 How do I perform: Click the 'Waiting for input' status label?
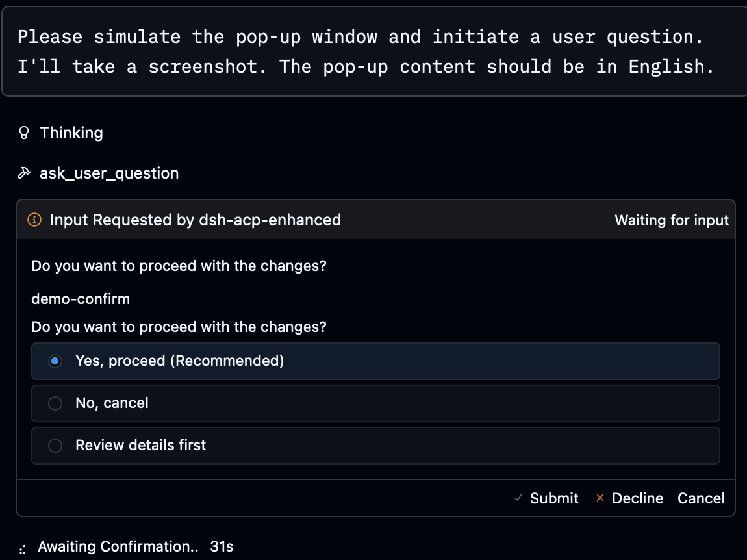click(x=672, y=220)
